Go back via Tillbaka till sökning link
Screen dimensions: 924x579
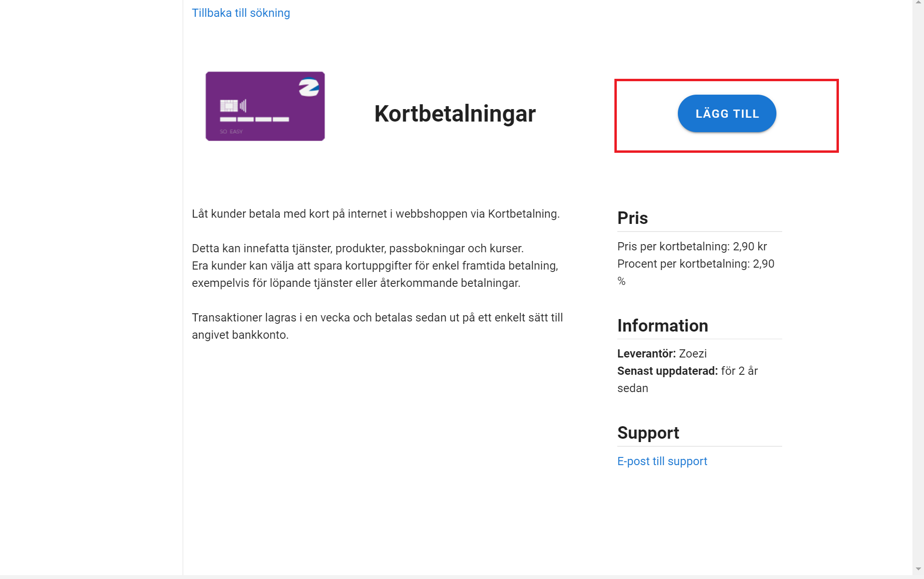pyautogui.click(x=241, y=13)
